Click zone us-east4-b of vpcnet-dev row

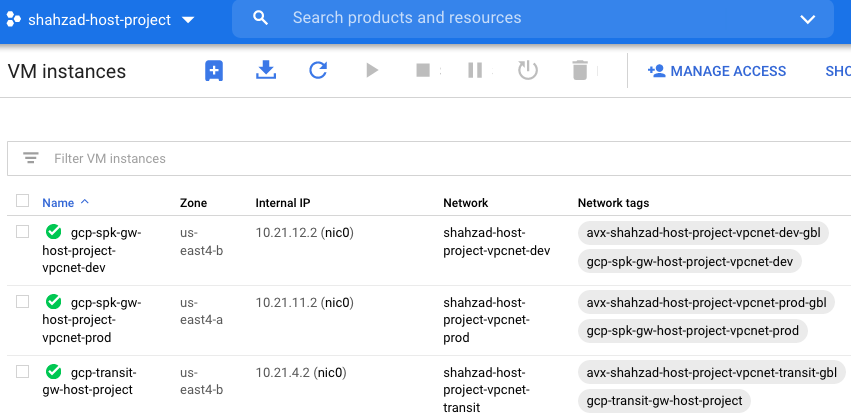[x=201, y=242]
